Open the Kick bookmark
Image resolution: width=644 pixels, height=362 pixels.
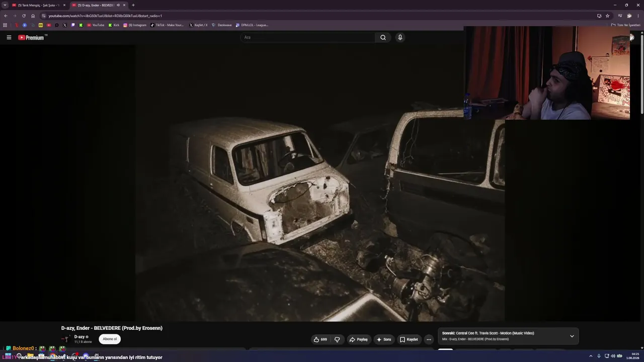click(114, 25)
